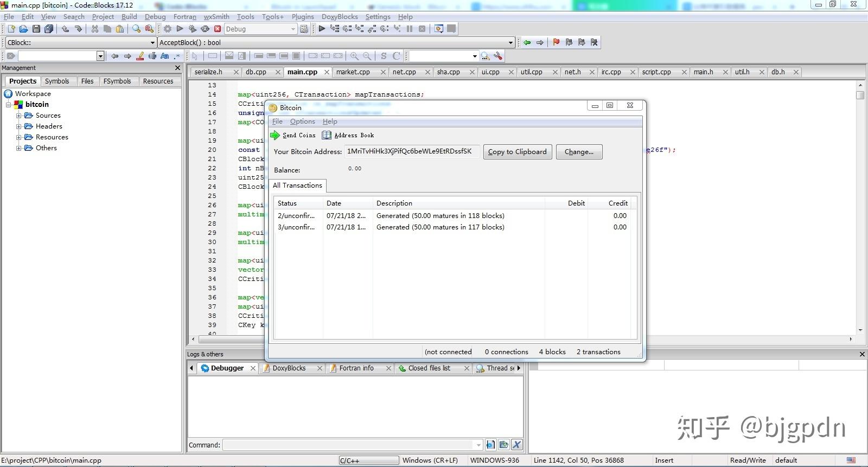Open the Address Book in Bitcoin window
The height and width of the screenshot is (467, 868).
348,135
